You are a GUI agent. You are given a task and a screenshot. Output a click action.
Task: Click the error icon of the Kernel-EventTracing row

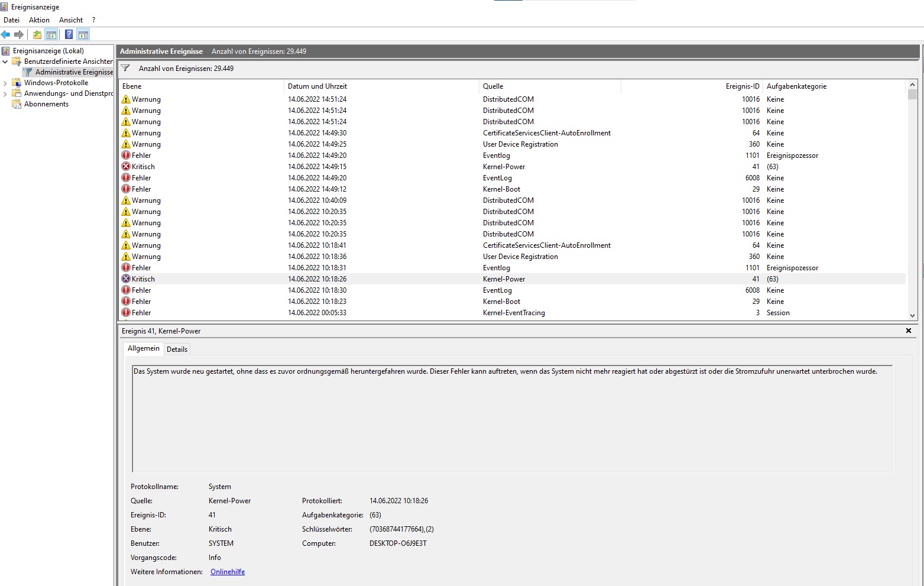(126, 313)
